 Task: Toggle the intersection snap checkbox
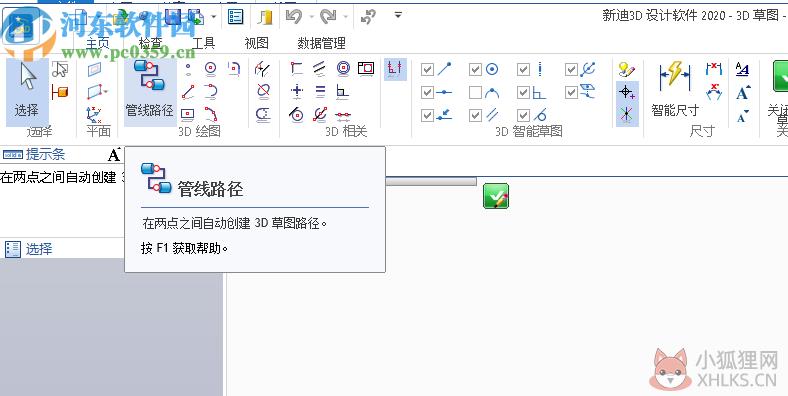pyautogui.click(x=571, y=69)
